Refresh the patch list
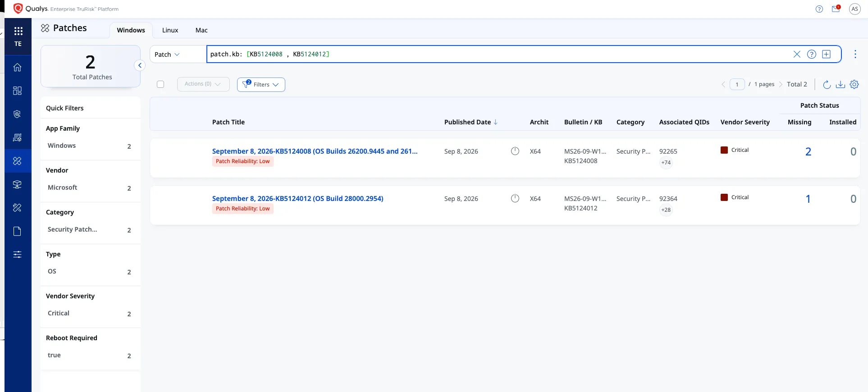Screen dimensions: 868x392 827,84
